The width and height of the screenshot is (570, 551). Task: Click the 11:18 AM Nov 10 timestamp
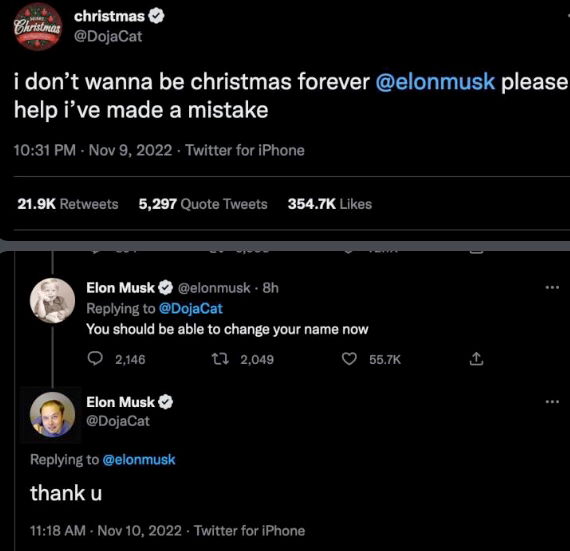click(105, 531)
